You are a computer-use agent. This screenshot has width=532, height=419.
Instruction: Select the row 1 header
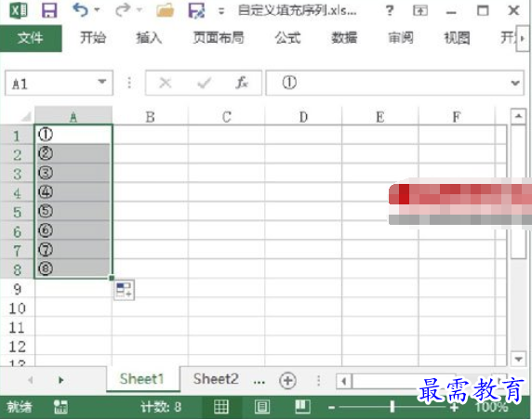coord(17,136)
